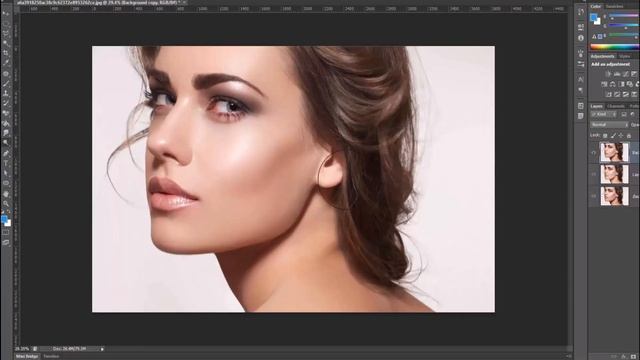Add a Threshold adjustment layer
The width and height of the screenshot is (640, 360).
[x=626, y=94]
